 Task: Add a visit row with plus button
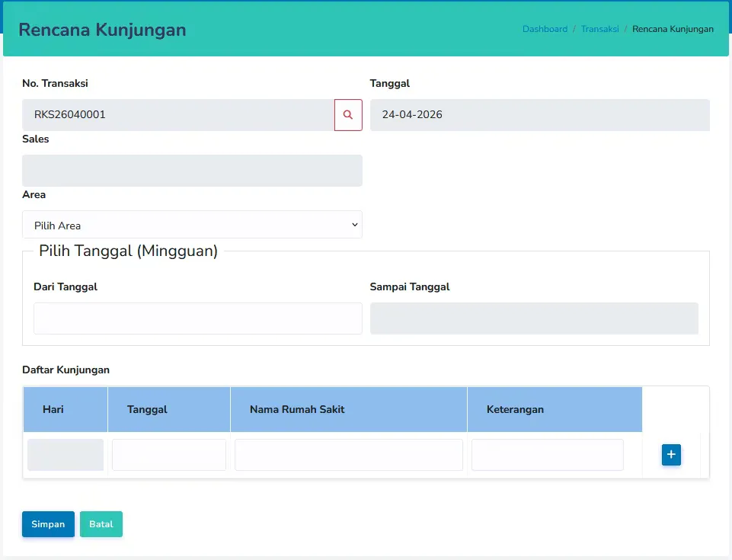point(671,454)
